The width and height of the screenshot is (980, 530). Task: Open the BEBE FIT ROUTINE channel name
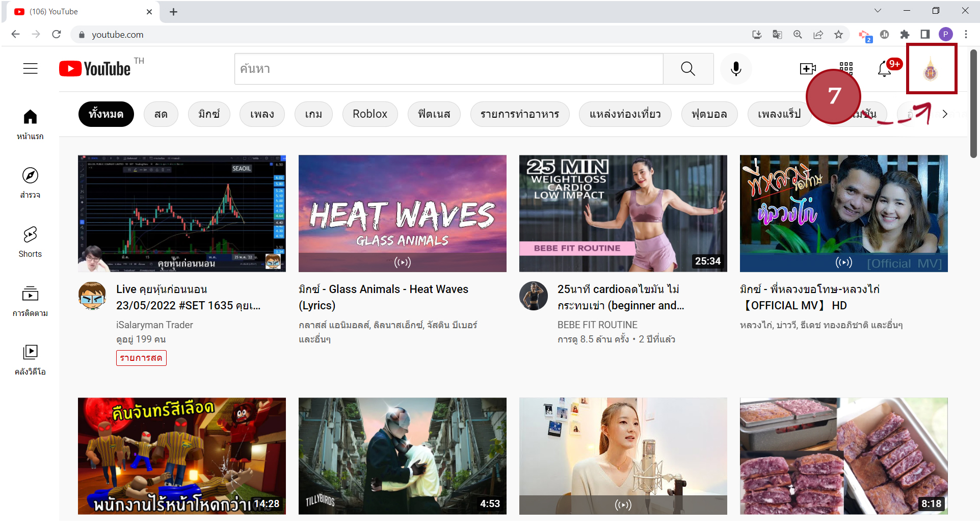click(597, 325)
